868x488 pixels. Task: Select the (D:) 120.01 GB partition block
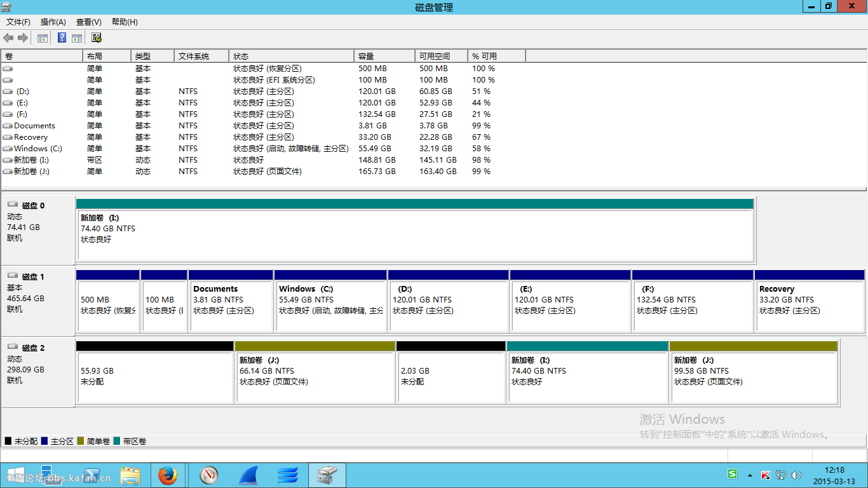tap(449, 301)
